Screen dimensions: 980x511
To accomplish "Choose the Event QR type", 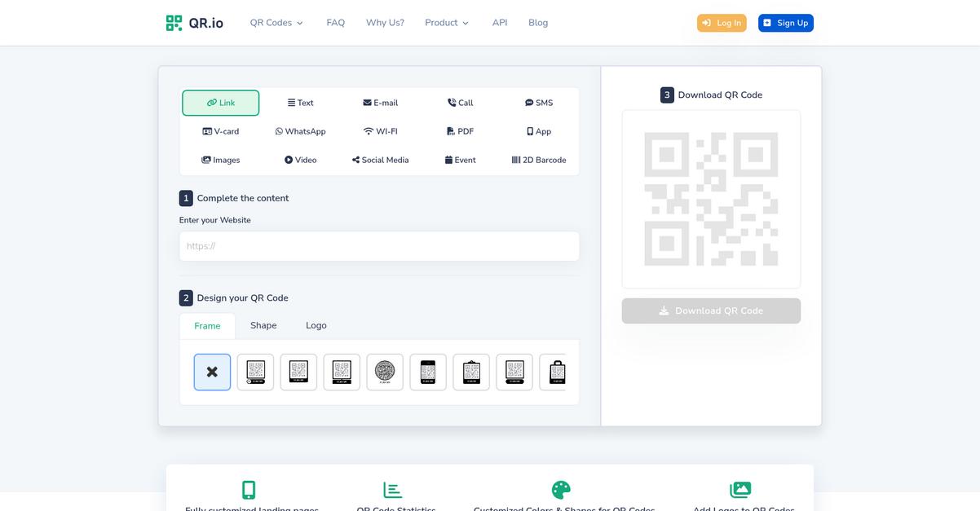I will (x=460, y=160).
